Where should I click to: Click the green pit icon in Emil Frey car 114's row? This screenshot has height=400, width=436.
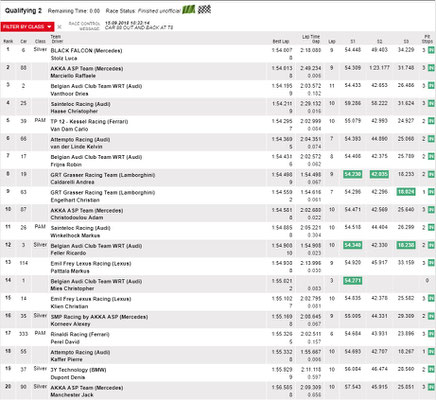(431, 263)
